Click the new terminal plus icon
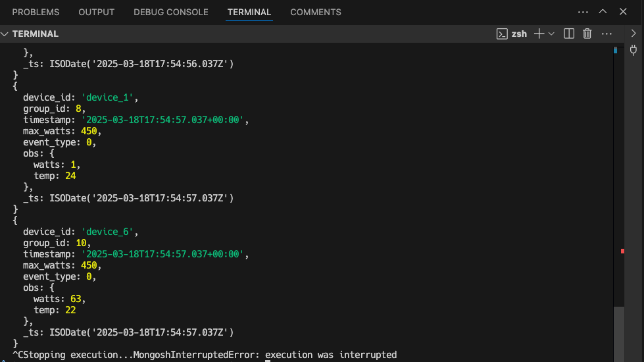This screenshot has height=362, width=644. point(539,34)
